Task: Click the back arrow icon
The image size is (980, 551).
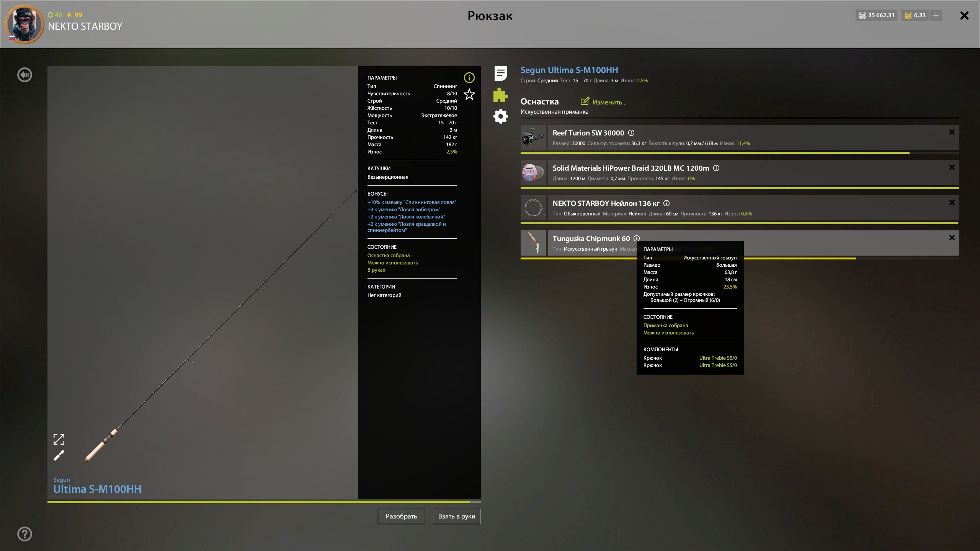Action: (x=25, y=75)
